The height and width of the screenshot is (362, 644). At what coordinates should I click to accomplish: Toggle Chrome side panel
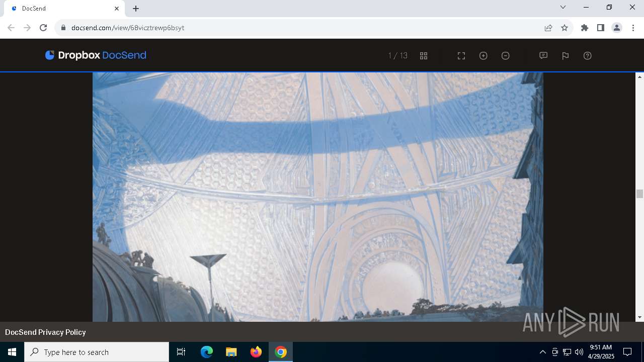(601, 28)
